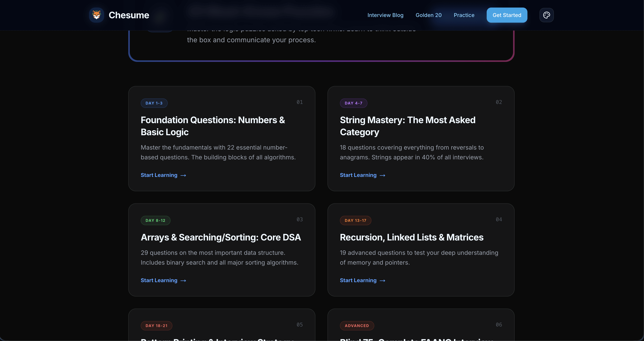Open the Practice nav item
The image size is (644, 341).
pyautogui.click(x=464, y=15)
